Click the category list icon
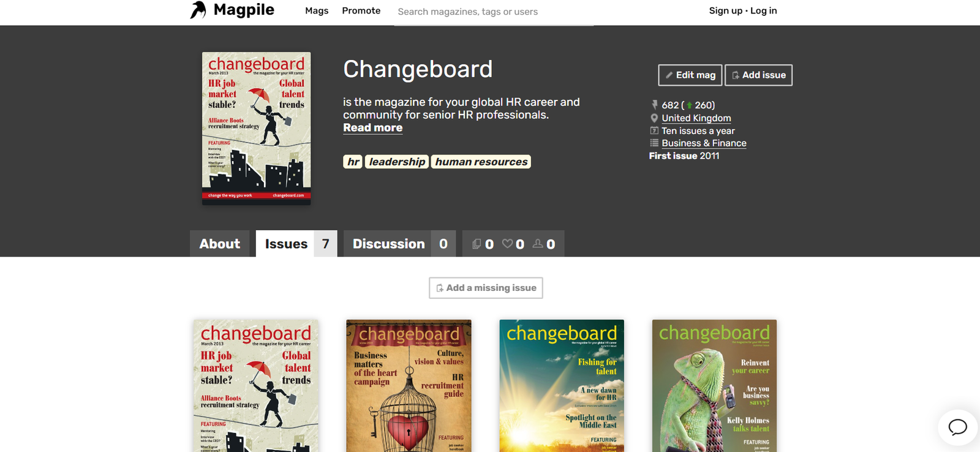This screenshot has width=980, height=452. click(654, 143)
